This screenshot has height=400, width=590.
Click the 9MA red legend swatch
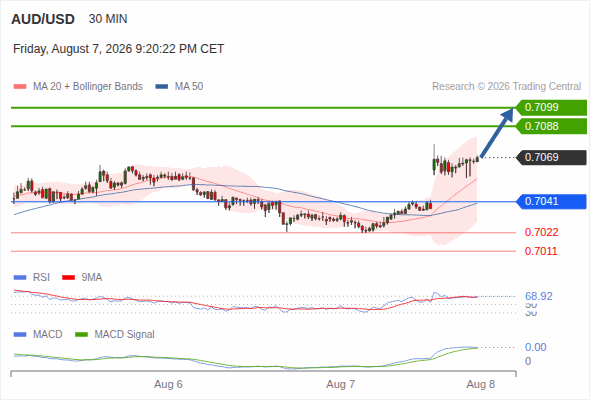click(68, 278)
